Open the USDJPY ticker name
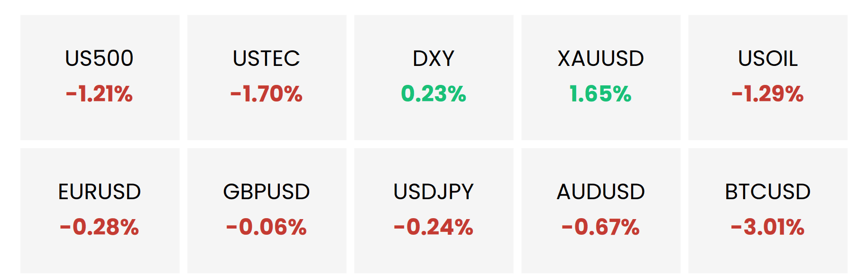This screenshot has width=868, height=276. click(x=434, y=192)
